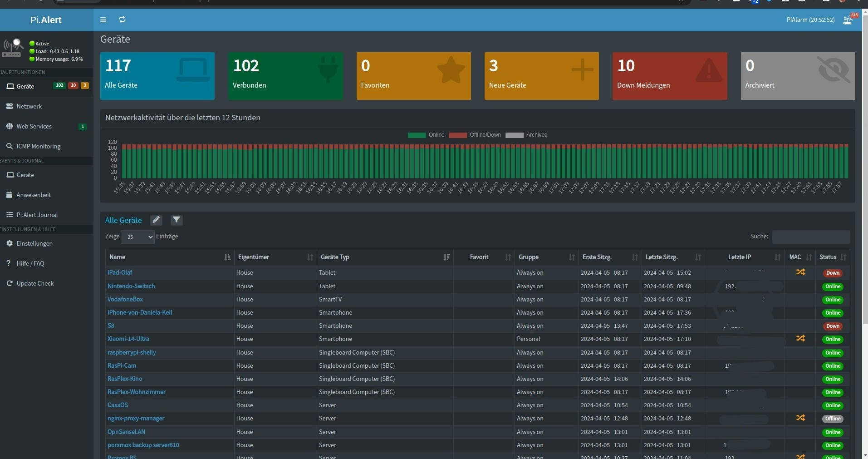Viewport: 868px width, 459px height.
Task: Click the Pi.Alert logo title
Action: [46, 20]
